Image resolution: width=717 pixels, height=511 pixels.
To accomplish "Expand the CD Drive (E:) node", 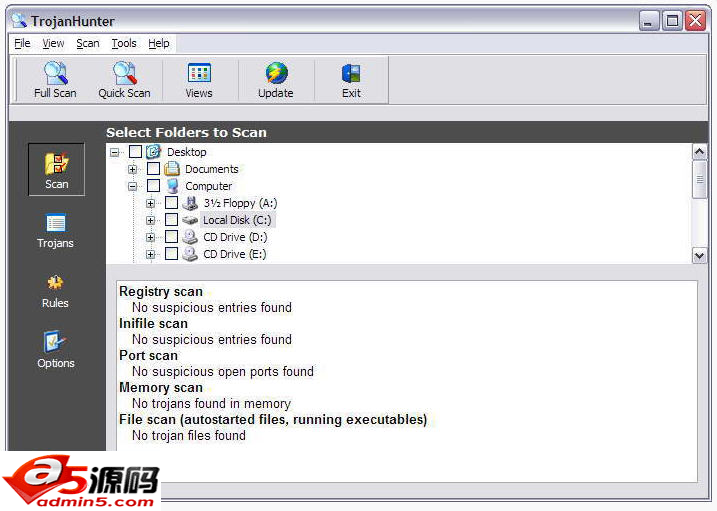I will pos(150,254).
